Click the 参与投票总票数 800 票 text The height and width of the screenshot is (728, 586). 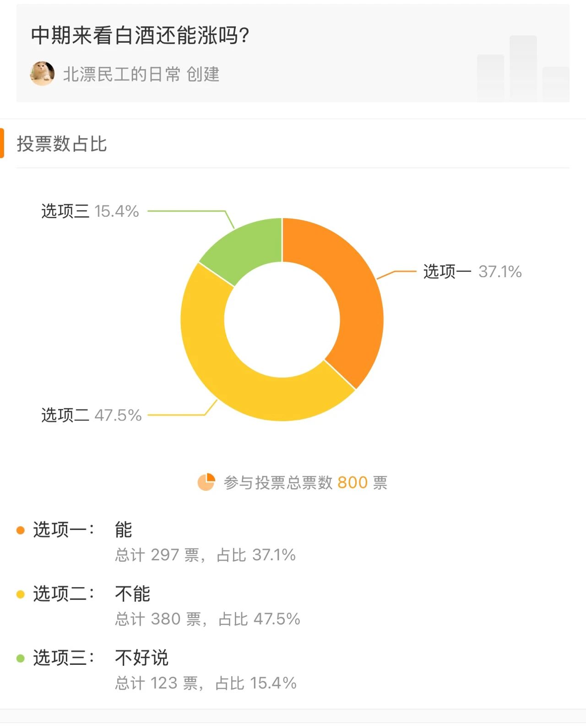(x=305, y=482)
